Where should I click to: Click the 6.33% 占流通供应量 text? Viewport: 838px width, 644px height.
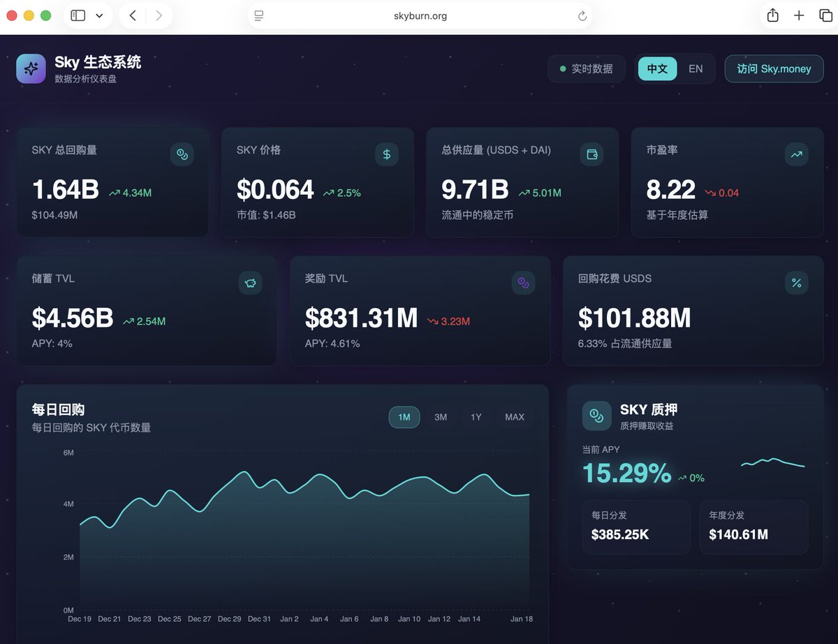click(x=625, y=344)
